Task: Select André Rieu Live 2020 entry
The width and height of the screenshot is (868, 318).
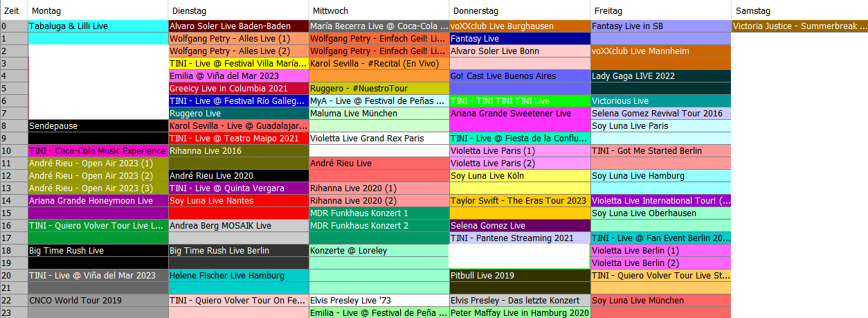Action: (x=238, y=176)
